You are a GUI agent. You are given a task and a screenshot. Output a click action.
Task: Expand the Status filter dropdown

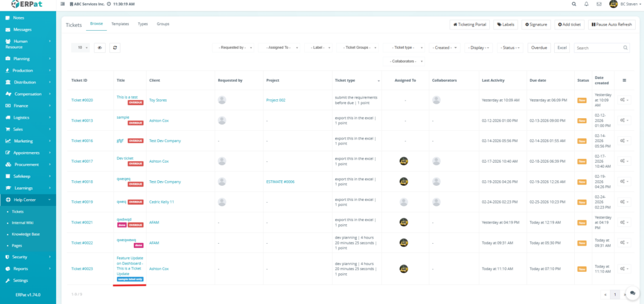[x=509, y=48]
